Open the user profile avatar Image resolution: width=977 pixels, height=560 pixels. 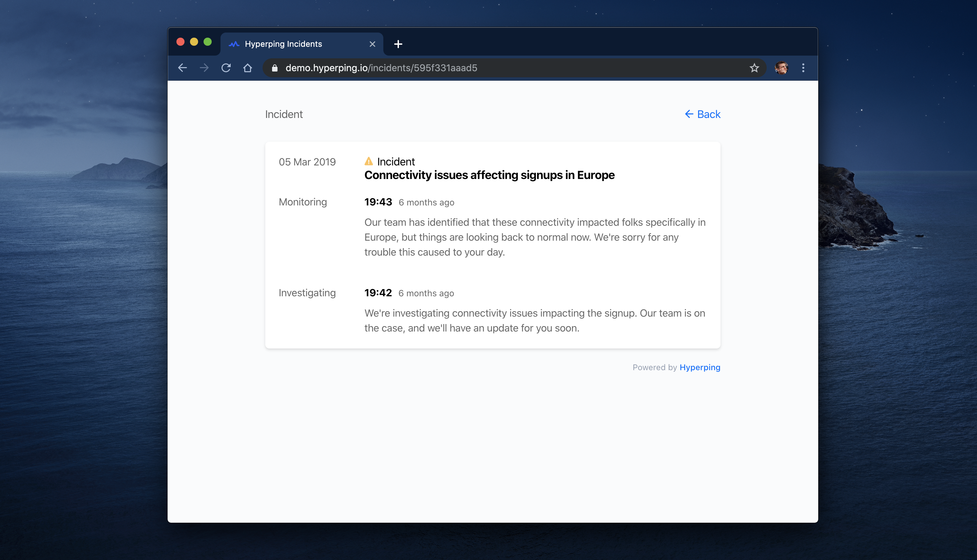coord(781,68)
